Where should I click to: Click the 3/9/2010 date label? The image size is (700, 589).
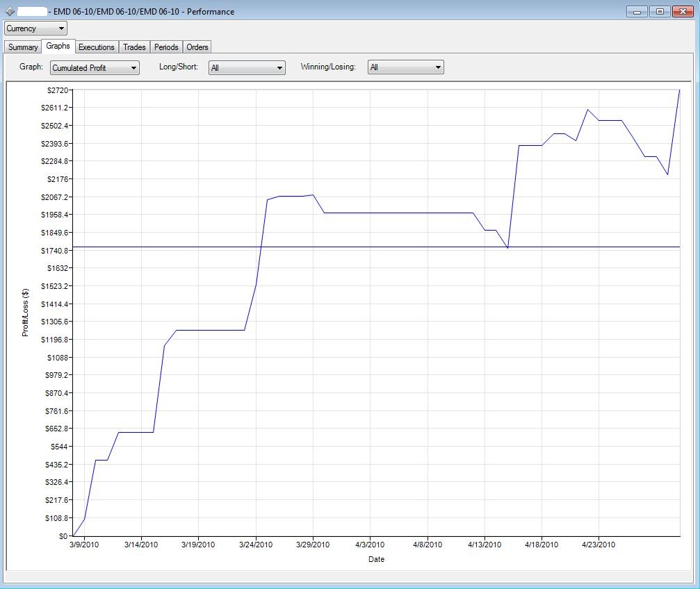click(x=84, y=545)
